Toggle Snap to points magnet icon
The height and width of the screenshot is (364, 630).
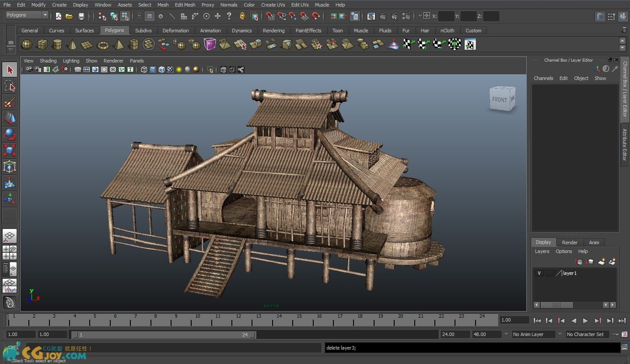(x=293, y=16)
